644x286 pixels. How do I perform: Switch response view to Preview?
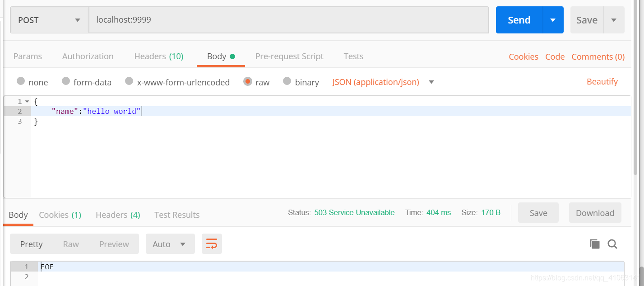pos(114,244)
